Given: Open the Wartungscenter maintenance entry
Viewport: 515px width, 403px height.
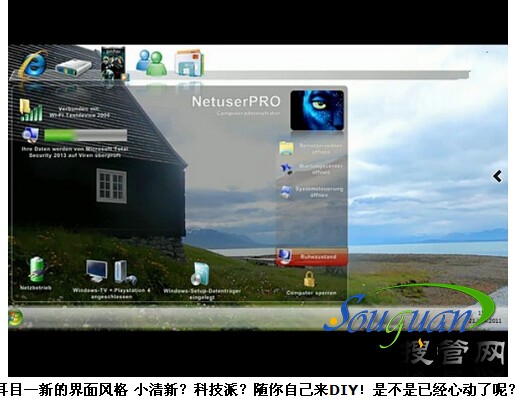Looking at the screenshot, I should coord(311,169).
